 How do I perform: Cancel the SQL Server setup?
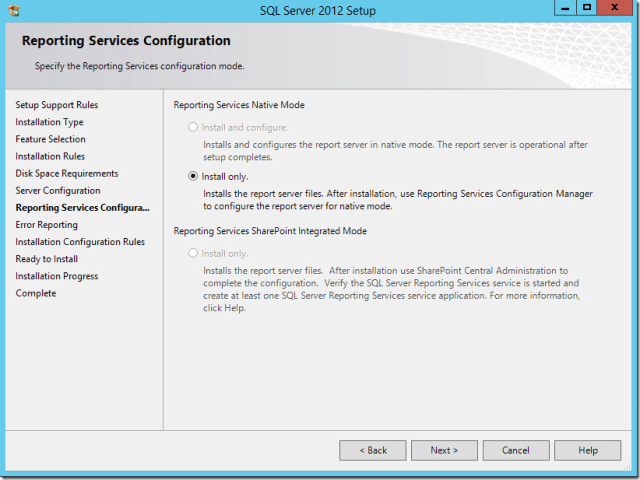[x=516, y=450]
